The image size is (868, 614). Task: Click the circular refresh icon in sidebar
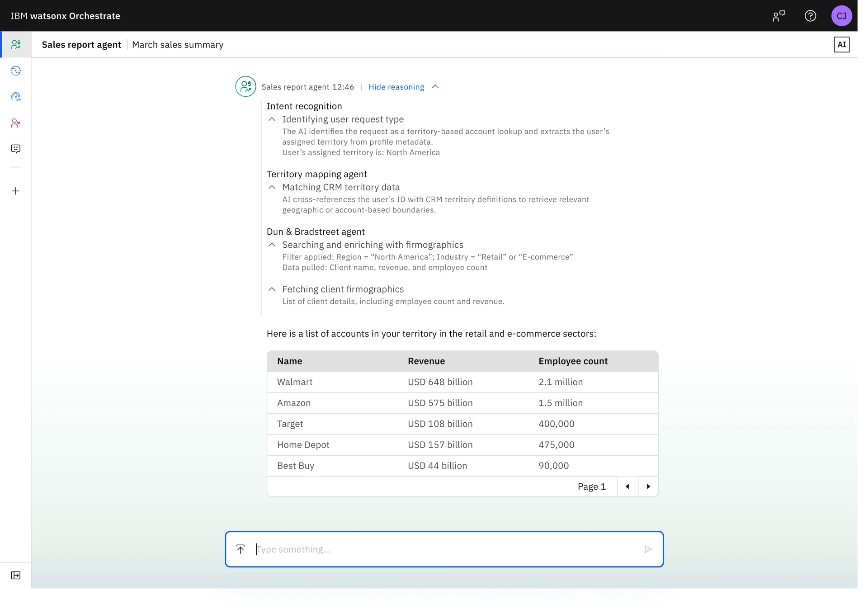click(x=16, y=71)
